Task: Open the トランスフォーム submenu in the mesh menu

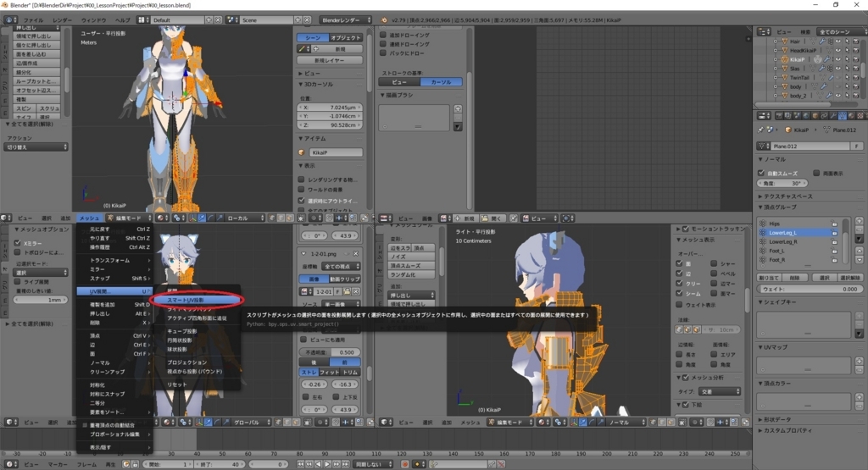Action: tap(114, 260)
